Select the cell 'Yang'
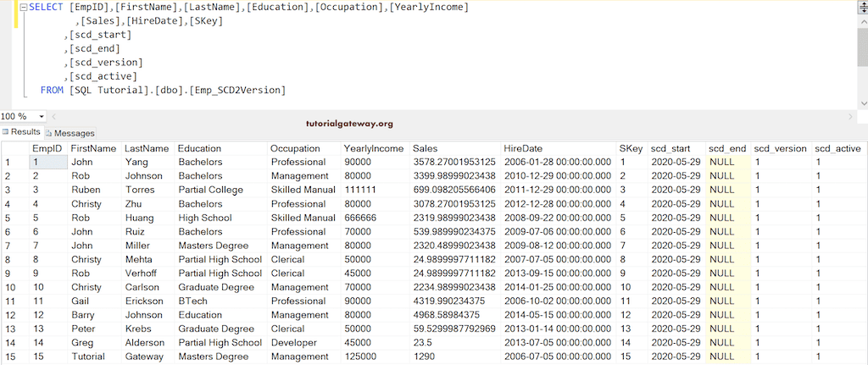The height and width of the screenshot is (365, 868). (147, 162)
